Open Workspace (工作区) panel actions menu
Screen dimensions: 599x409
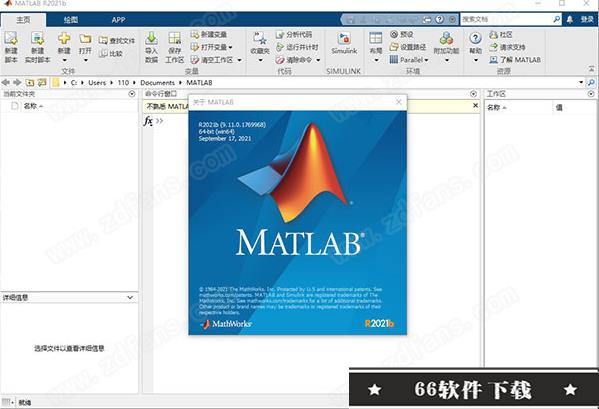[x=591, y=94]
